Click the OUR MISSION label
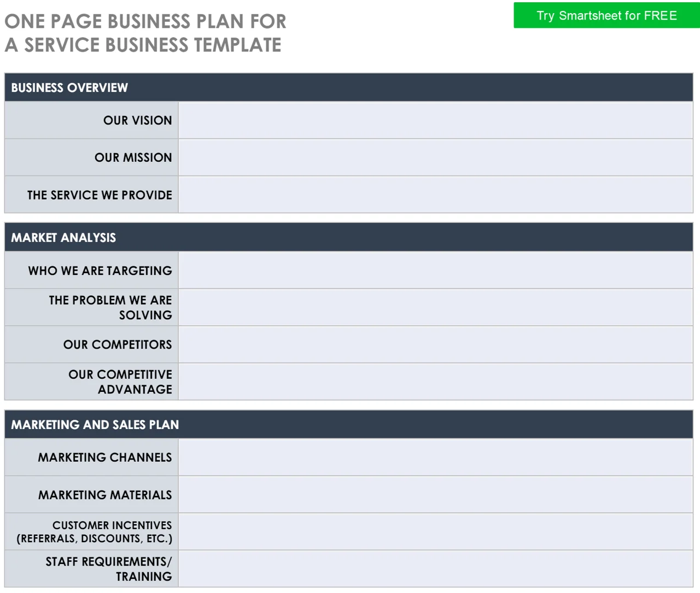 click(133, 157)
